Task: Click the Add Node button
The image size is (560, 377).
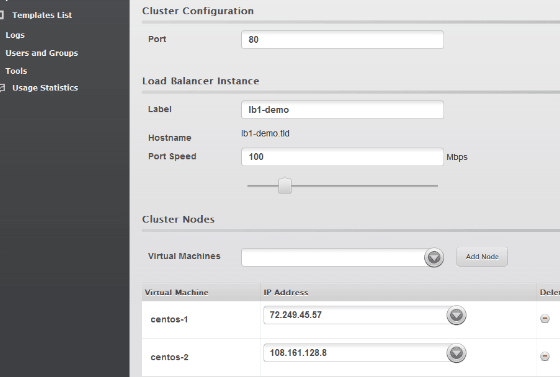Action: pyautogui.click(x=482, y=257)
